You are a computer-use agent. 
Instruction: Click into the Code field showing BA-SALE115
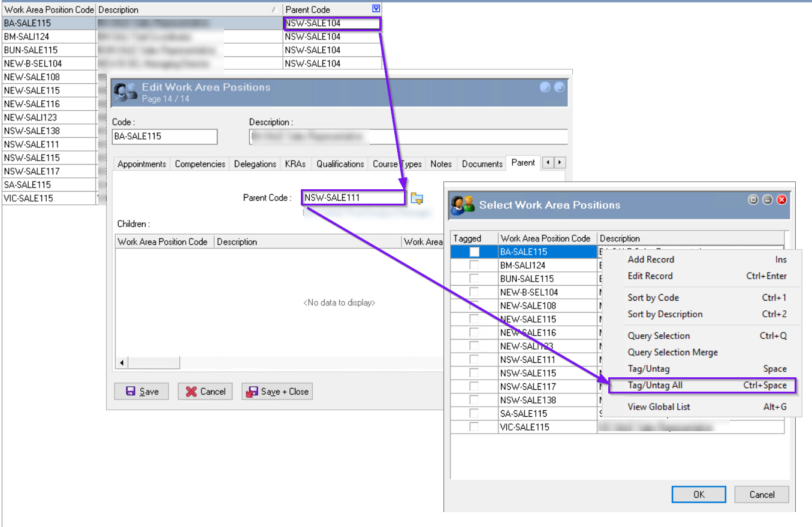tap(164, 137)
